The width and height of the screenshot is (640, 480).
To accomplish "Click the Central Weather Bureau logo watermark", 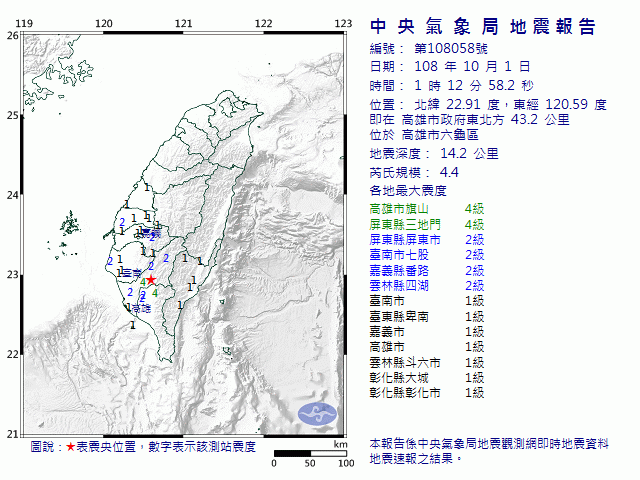I will click(x=318, y=414).
